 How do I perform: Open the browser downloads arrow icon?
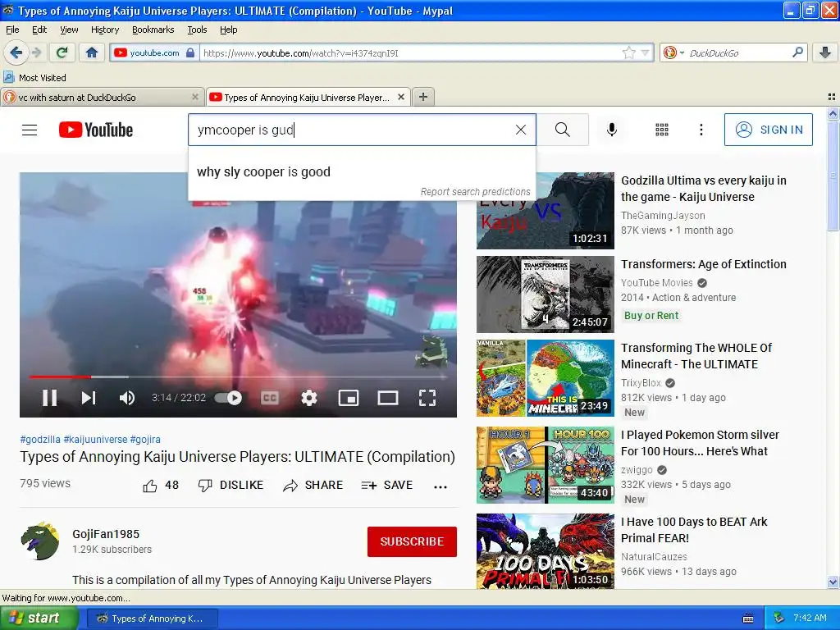tap(825, 52)
